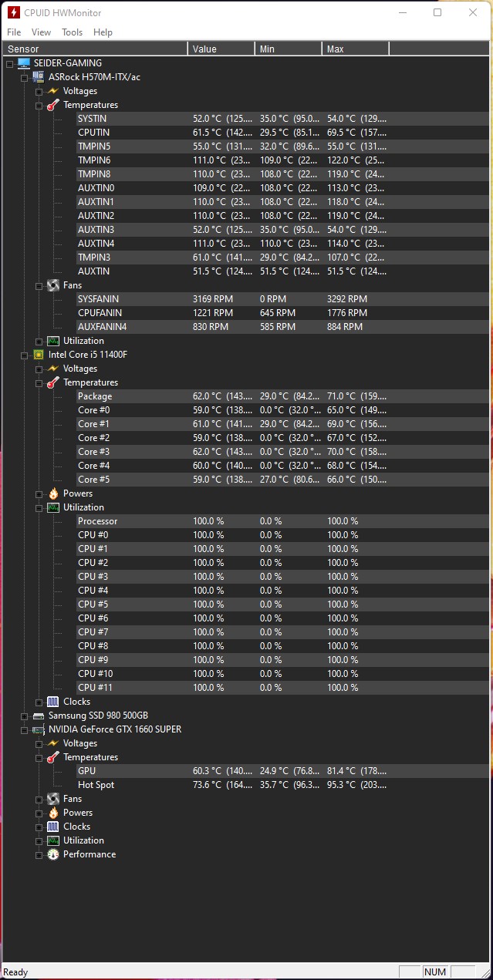Select the GPU icon next to NVIDIA GeForce GTX 1660 SUPER
This screenshot has height=980, width=493.
[37, 729]
